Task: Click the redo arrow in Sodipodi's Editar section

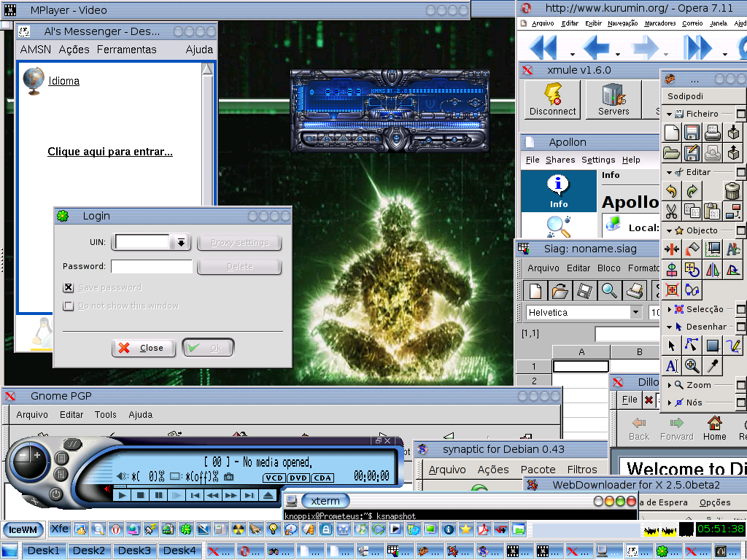Action: pyautogui.click(x=692, y=191)
